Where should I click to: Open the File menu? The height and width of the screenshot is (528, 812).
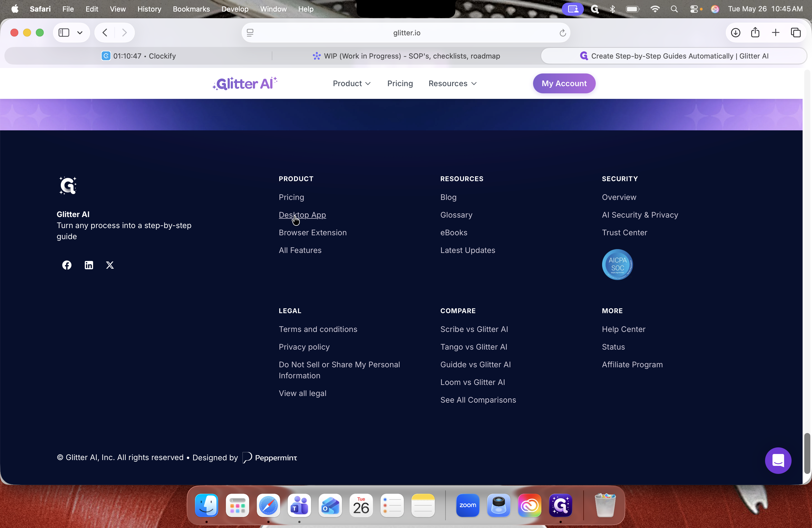tap(68, 9)
